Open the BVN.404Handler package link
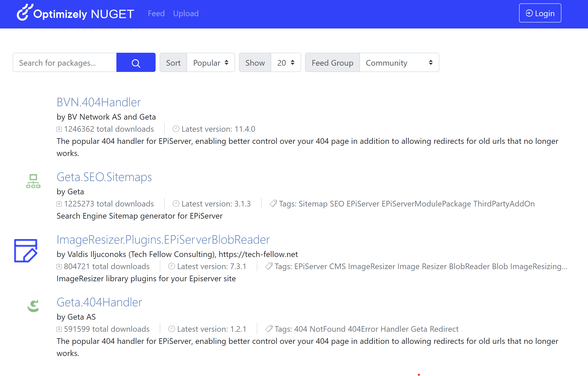The height and width of the screenshot is (376, 588). [99, 102]
